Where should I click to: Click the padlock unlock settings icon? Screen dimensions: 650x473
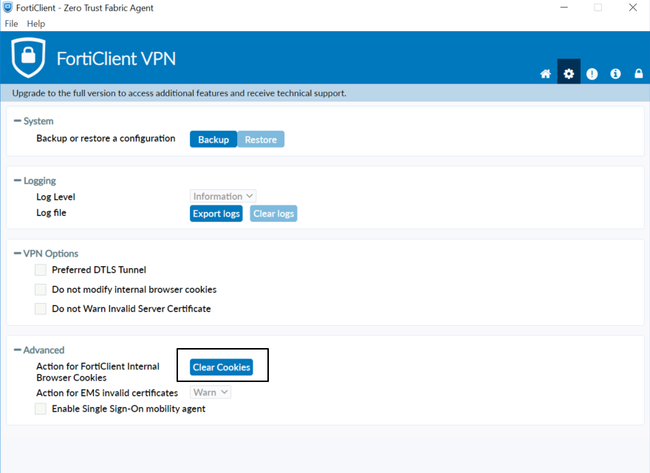click(x=639, y=73)
